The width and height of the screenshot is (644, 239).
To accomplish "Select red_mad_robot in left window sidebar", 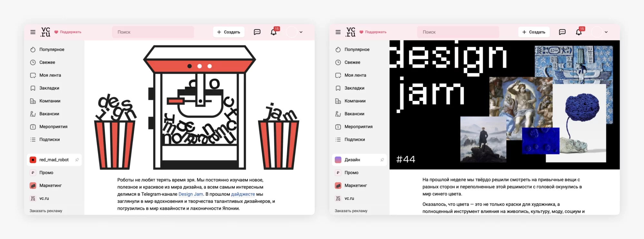I will [54, 160].
